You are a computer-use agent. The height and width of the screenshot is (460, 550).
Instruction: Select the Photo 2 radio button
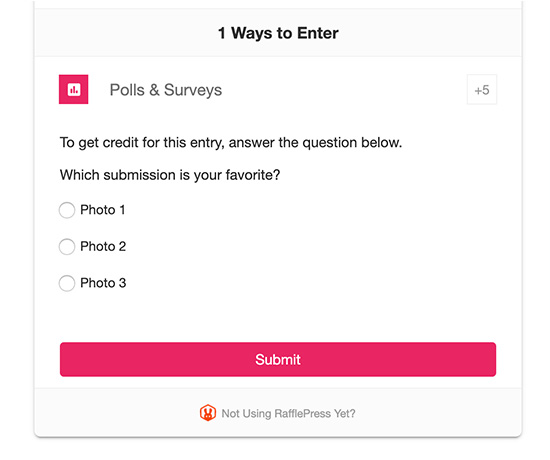pos(67,247)
